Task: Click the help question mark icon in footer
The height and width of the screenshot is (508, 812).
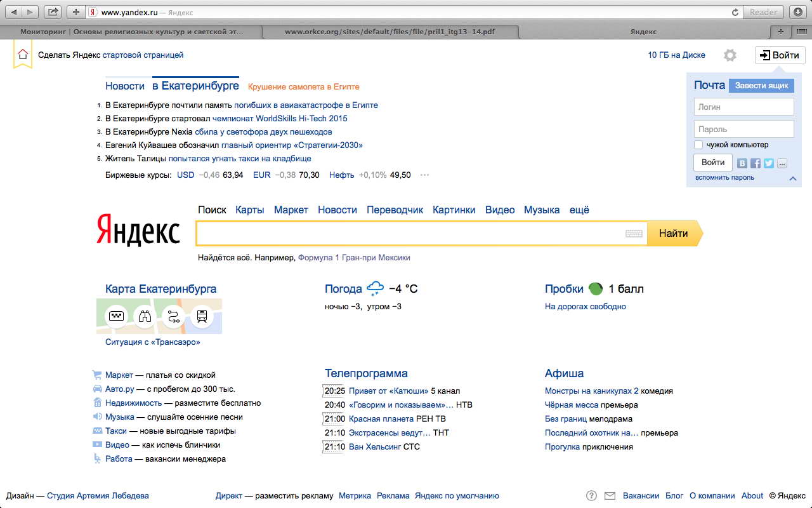Action: click(591, 496)
